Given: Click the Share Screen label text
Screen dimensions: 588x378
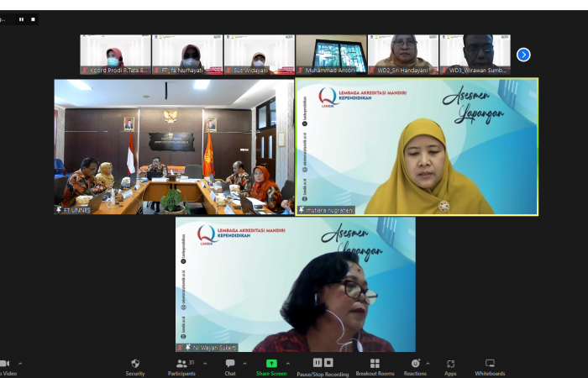Looking at the screenshot, I should coord(271,374).
